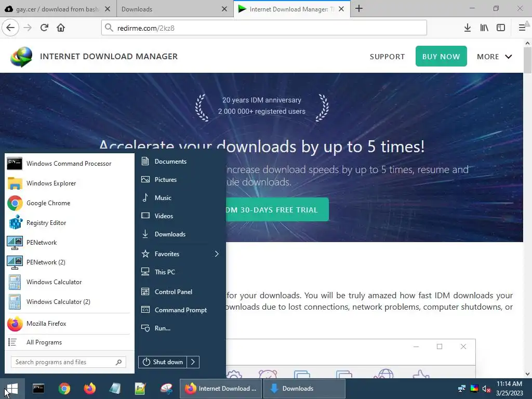Open the notepad-like taskbar icon
The width and height of the screenshot is (532, 399).
tap(115, 389)
